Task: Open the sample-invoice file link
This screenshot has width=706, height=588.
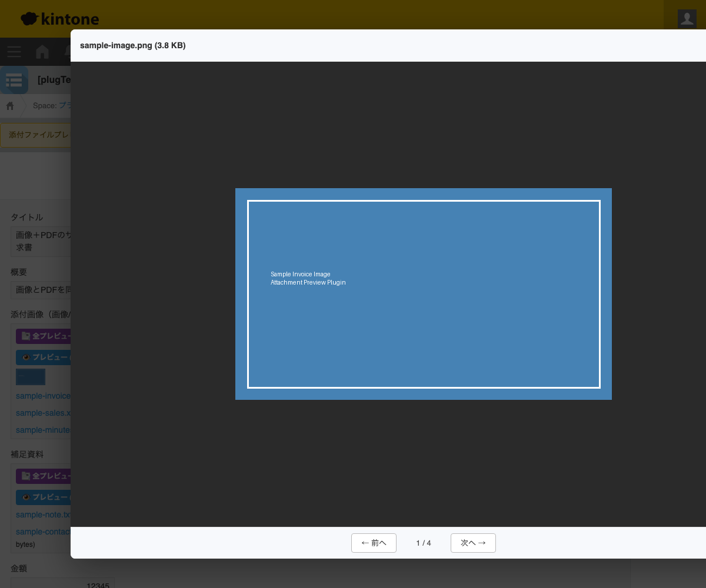Action: point(43,396)
